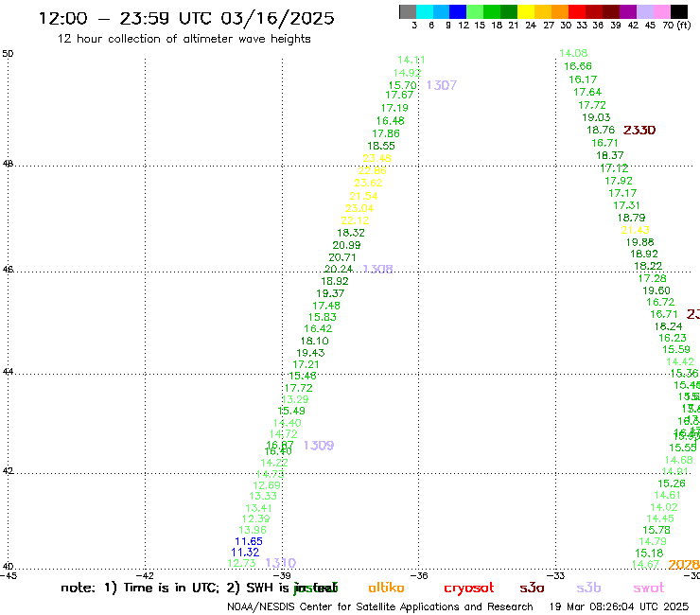Click the cryosat satellite legend label
Image resolution: width=700 pixels, height=615 pixels.
469,589
